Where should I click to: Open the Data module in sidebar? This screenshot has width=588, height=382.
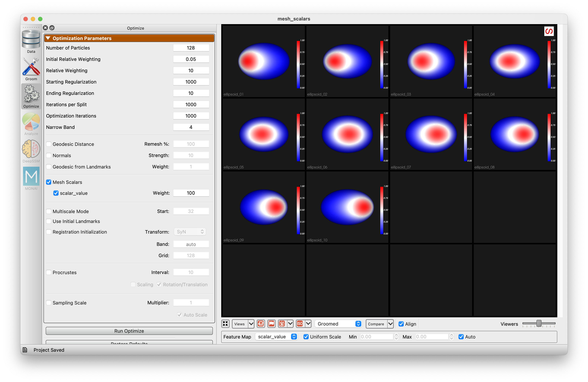pyautogui.click(x=31, y=41)
